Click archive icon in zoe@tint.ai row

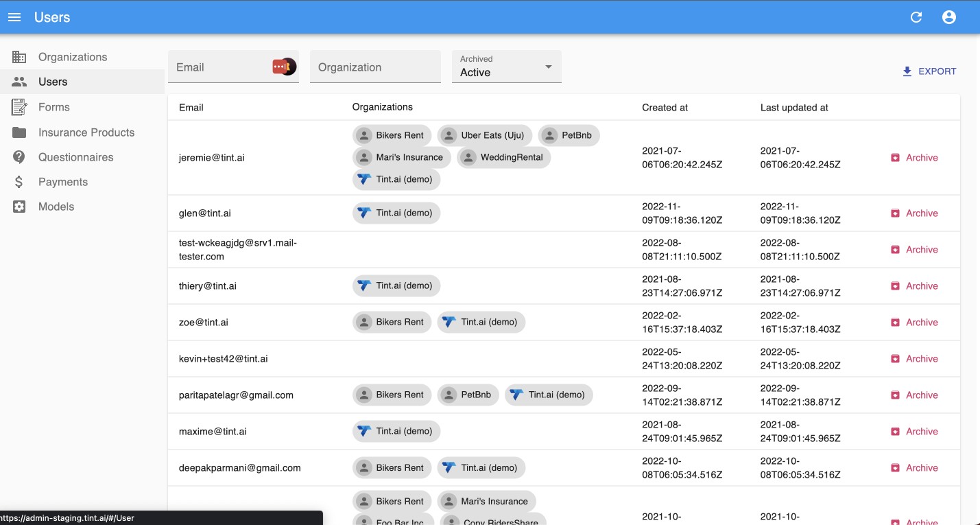tap(895, 323)
